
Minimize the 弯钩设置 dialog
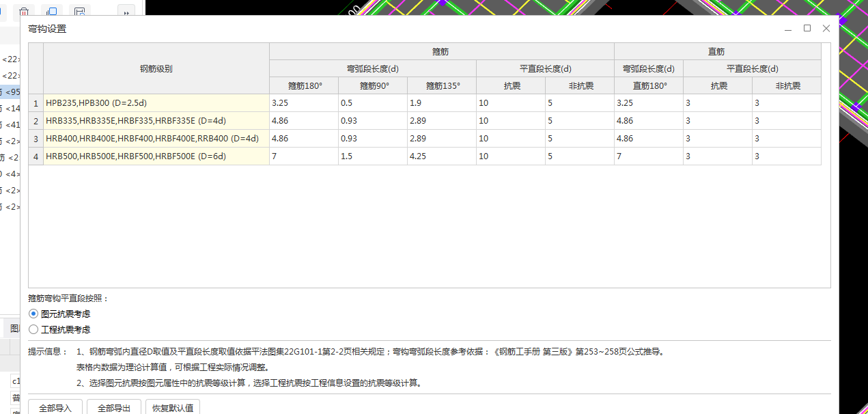788,28
